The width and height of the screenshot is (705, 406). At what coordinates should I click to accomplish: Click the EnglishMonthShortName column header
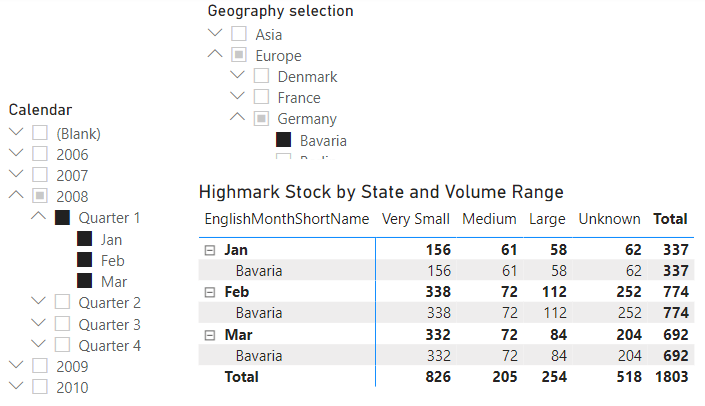(286, 219)
